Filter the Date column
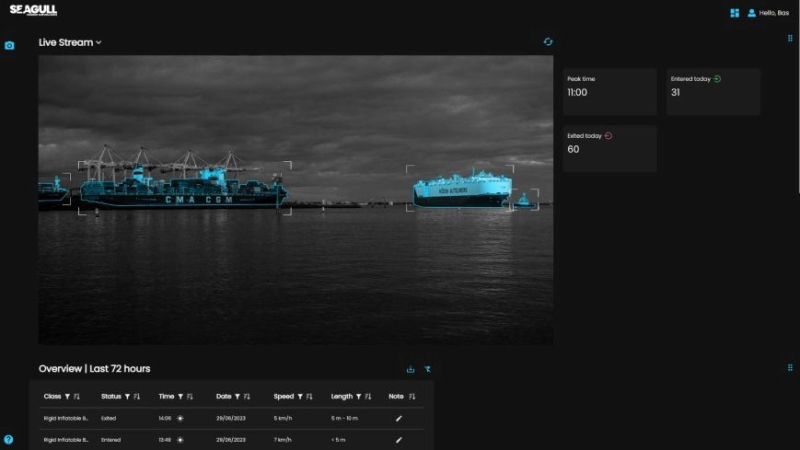800x450 pixels. click(x=237, y=396)
